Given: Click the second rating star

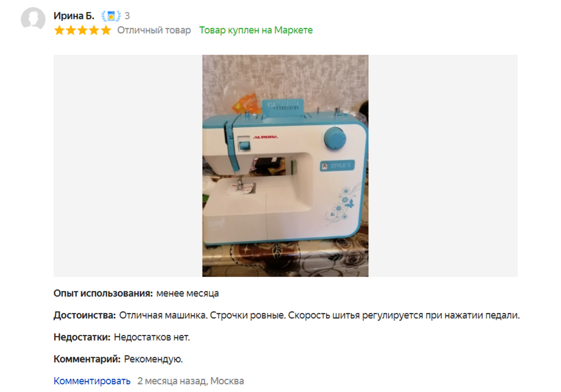Looking at the screenshot, I should coord(71,30).
